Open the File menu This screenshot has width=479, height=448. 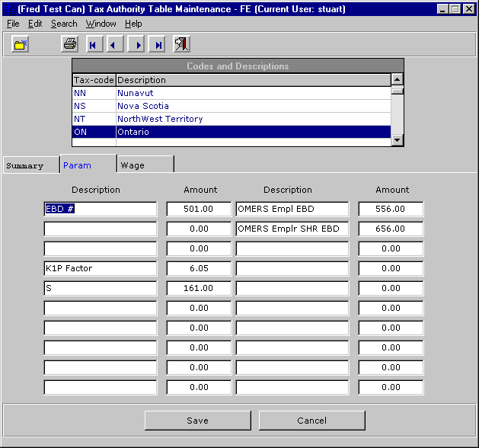click(x=13, y=24)
